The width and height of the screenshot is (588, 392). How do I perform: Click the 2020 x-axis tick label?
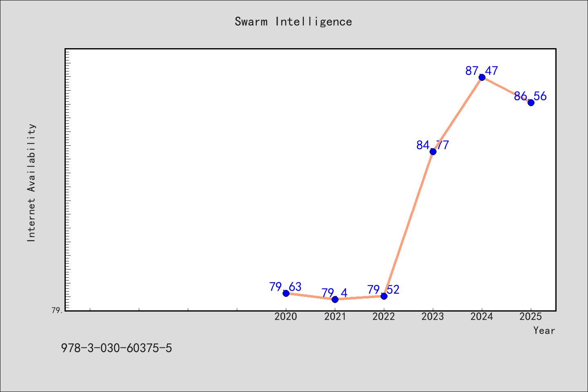point(286,316)
